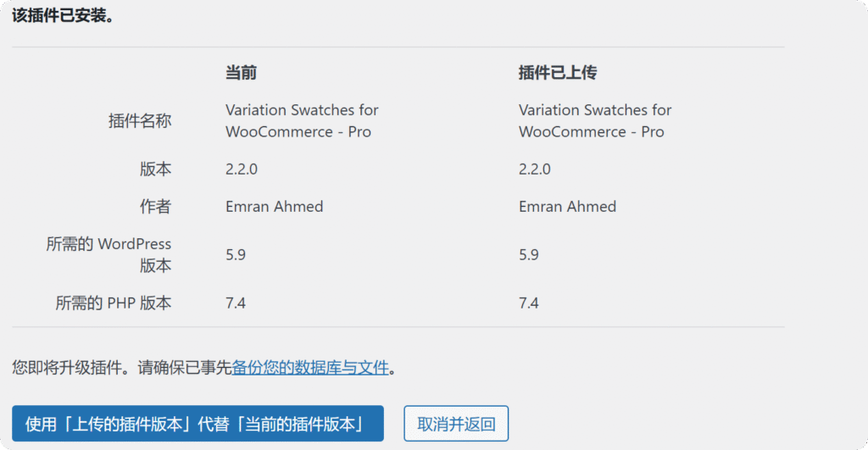The width and height of the screenshot is (868, 450).
Task: Click the 所需的 WordPress 版本 row label
Action: [x=108, y=254]
